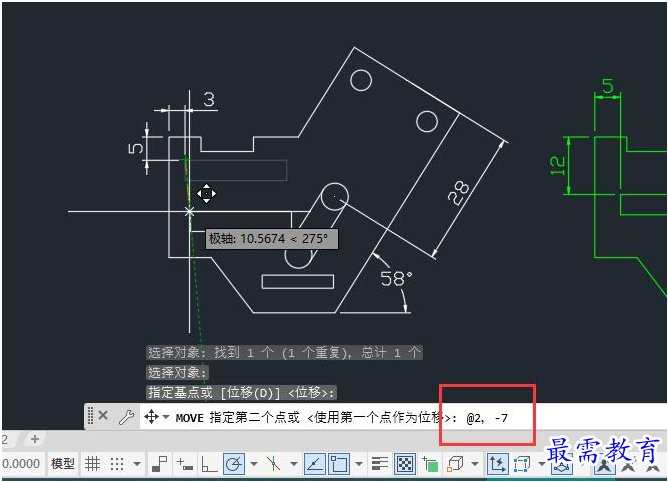
Task: Expand polar tracking angle dropdown
Action: (x=254, y=464)
